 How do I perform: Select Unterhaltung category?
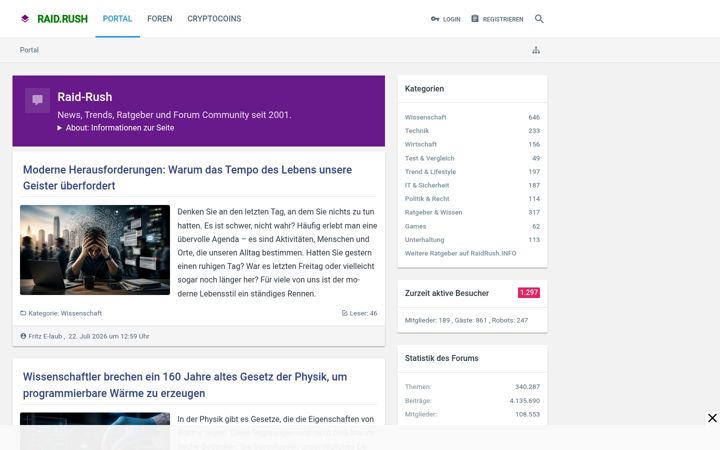click(424, 240)
